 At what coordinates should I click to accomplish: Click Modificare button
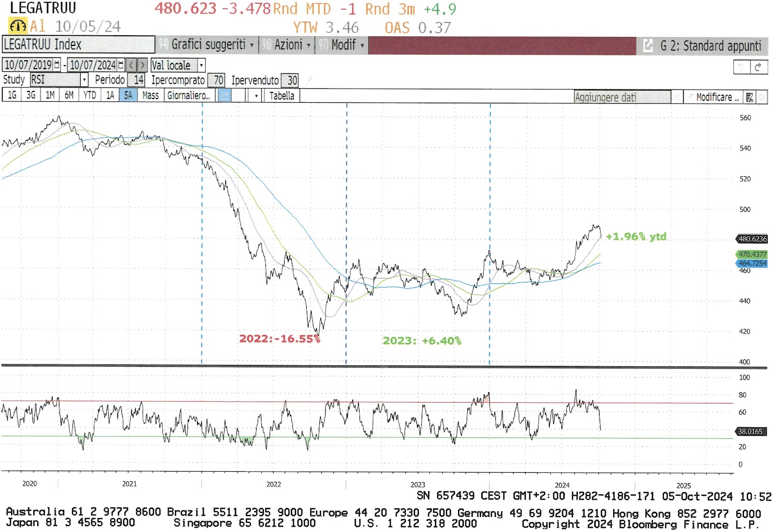click(714, 97)
